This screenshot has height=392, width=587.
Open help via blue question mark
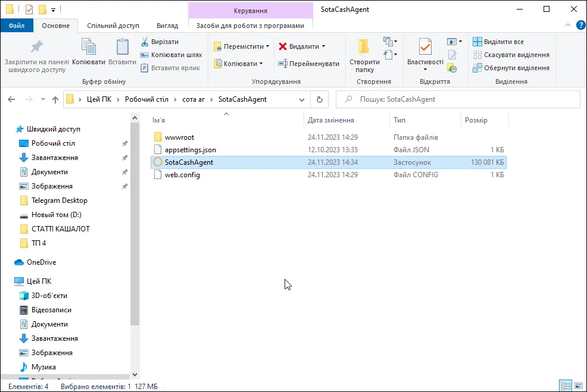[580, 25]
